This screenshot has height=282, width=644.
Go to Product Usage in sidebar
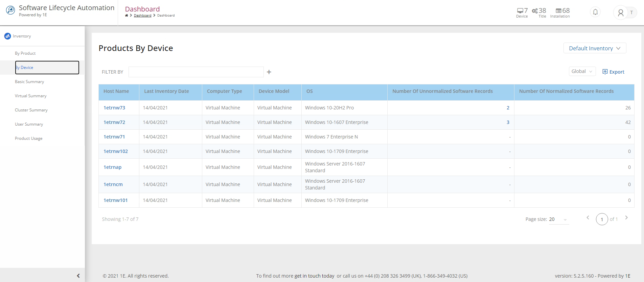tap(29, 138)
